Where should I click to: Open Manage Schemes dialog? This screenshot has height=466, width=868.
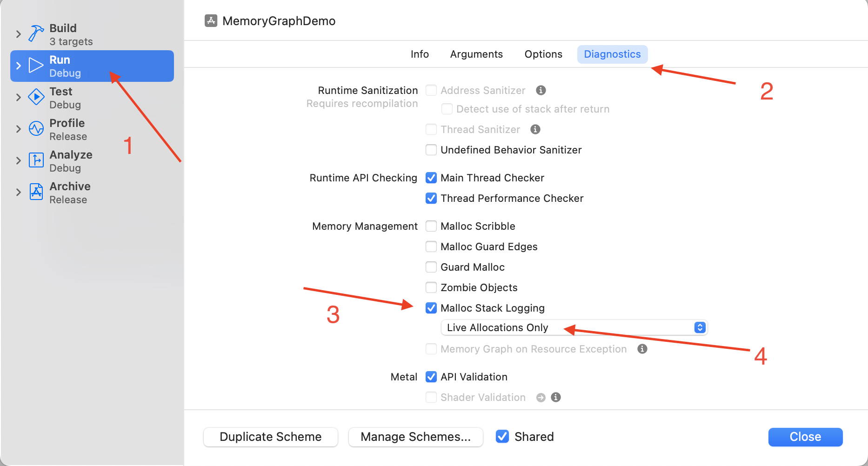click(x=415, y=437)
